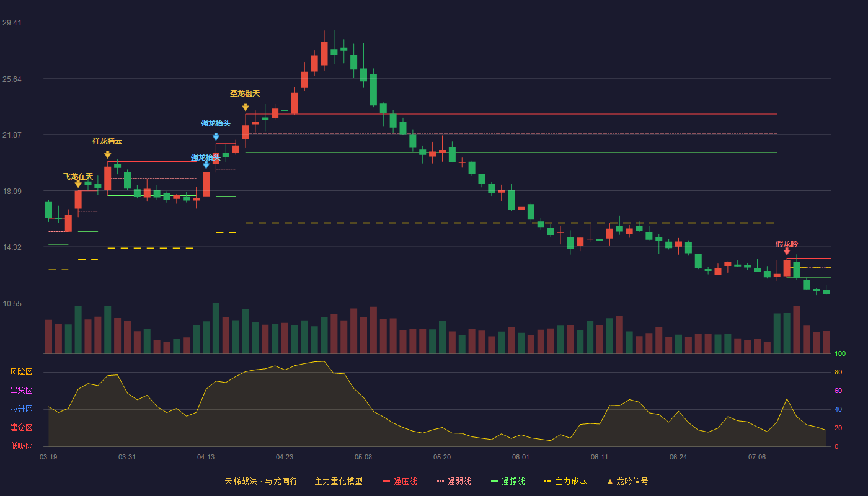The height and width of the screenshot is (496, 868).
Task: Select the 风险区 zone label
Action: [21, 372]
